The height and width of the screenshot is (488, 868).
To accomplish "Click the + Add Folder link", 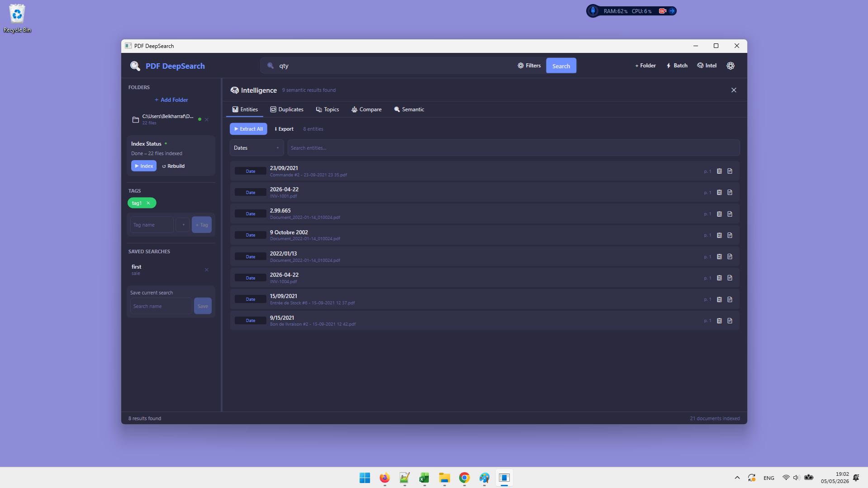I will coord(171,100).
